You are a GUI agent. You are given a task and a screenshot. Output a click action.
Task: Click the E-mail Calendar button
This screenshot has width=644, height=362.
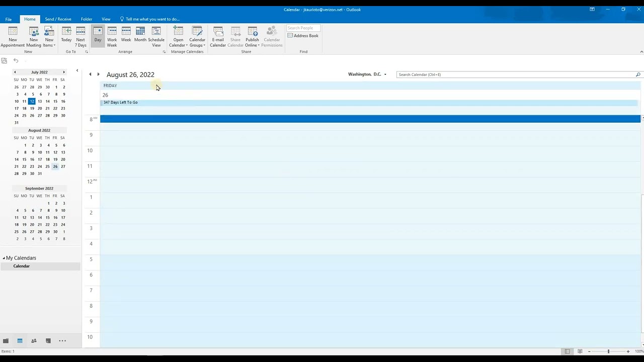click(218, 37)
